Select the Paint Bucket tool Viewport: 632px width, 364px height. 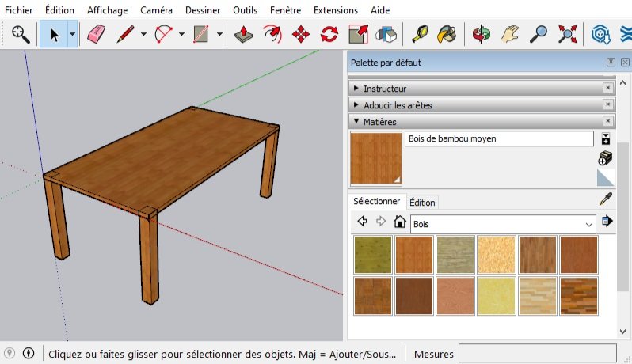pos(447,34)
